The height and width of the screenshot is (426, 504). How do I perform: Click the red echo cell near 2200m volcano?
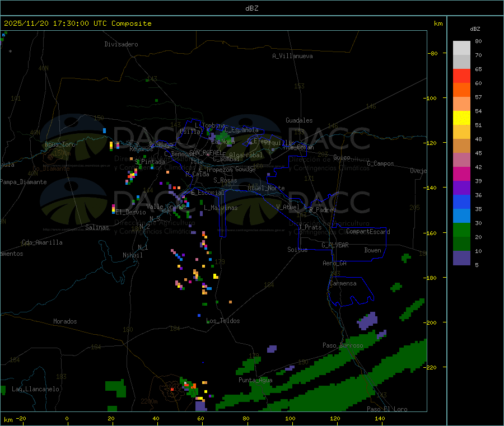pos(172,390)
